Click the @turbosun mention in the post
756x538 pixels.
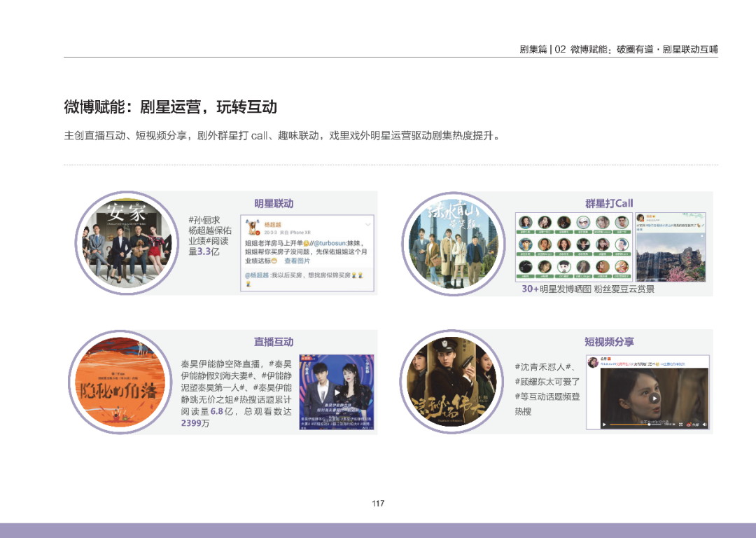pyautogui.click(x=329, y=243)
